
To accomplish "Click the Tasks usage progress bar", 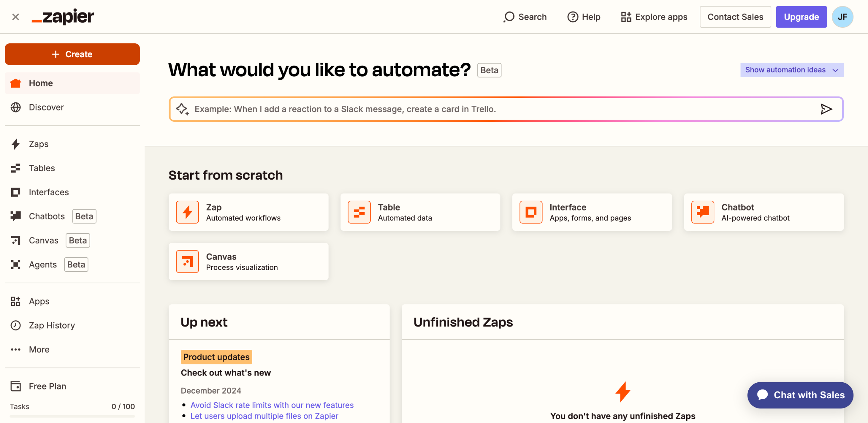I will pos(72,416).
